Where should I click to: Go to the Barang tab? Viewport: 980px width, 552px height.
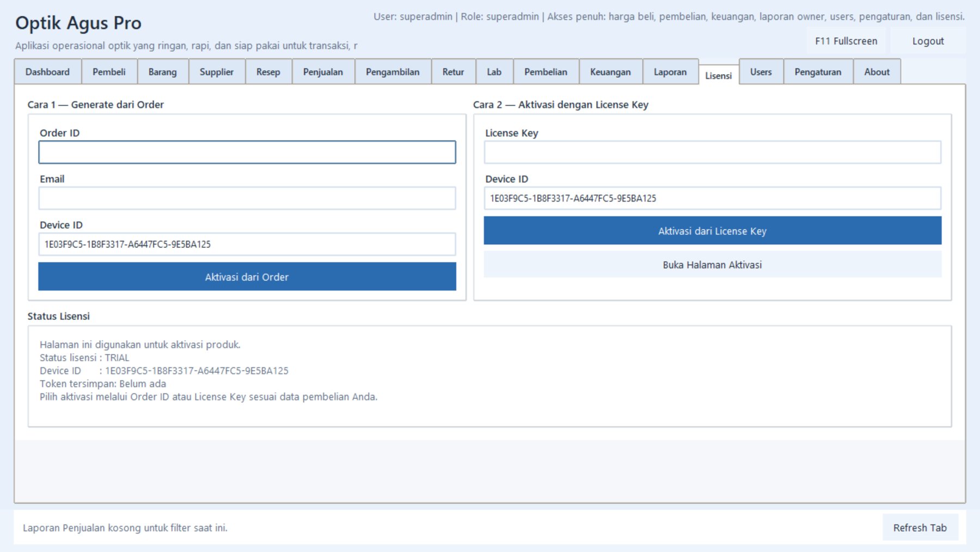(162, 72)
